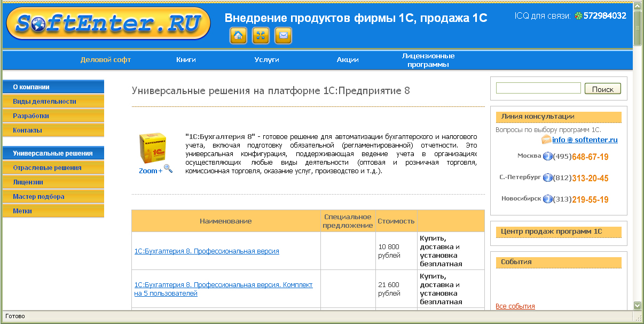Click the scrollbar down arrow
The height and width of the screenshot is (324, 644).
[637, 306]
